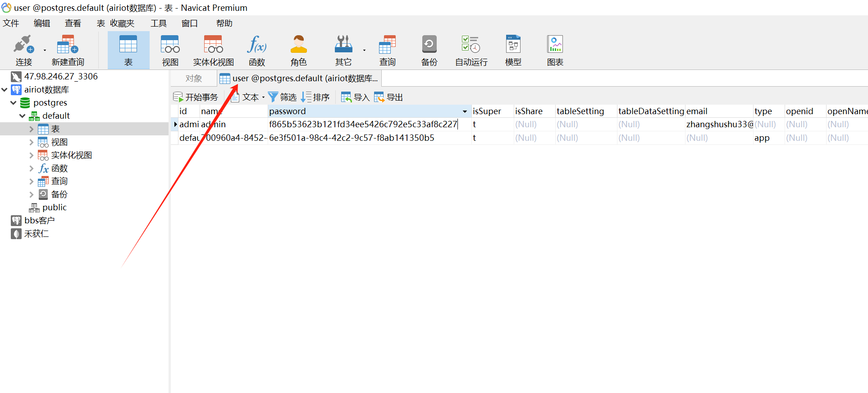Open the password column dropdown arrow
This screenshot has width=868, height=393.
465,111
